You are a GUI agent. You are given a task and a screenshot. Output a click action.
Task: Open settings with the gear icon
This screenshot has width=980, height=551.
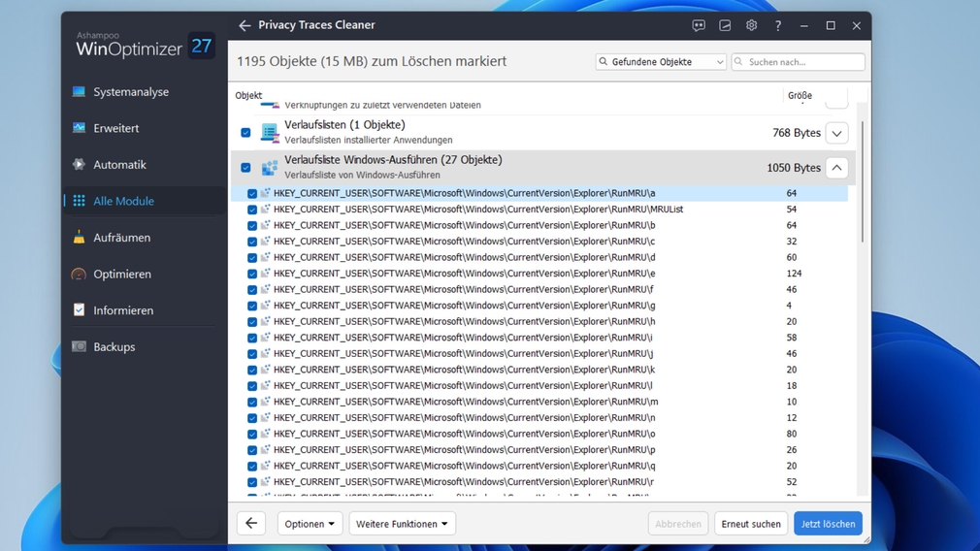[x=751, y=25]
